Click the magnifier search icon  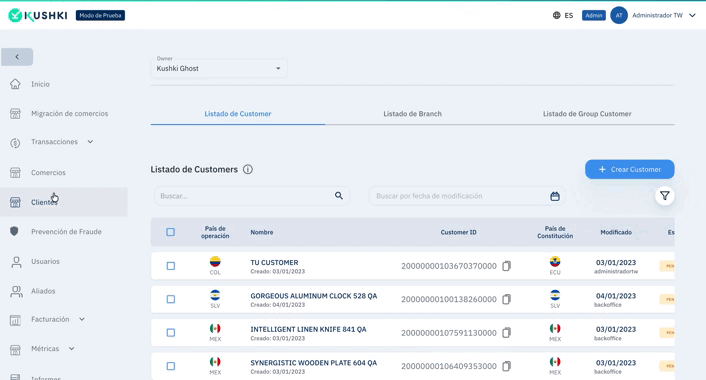click(x=339, y=195)
